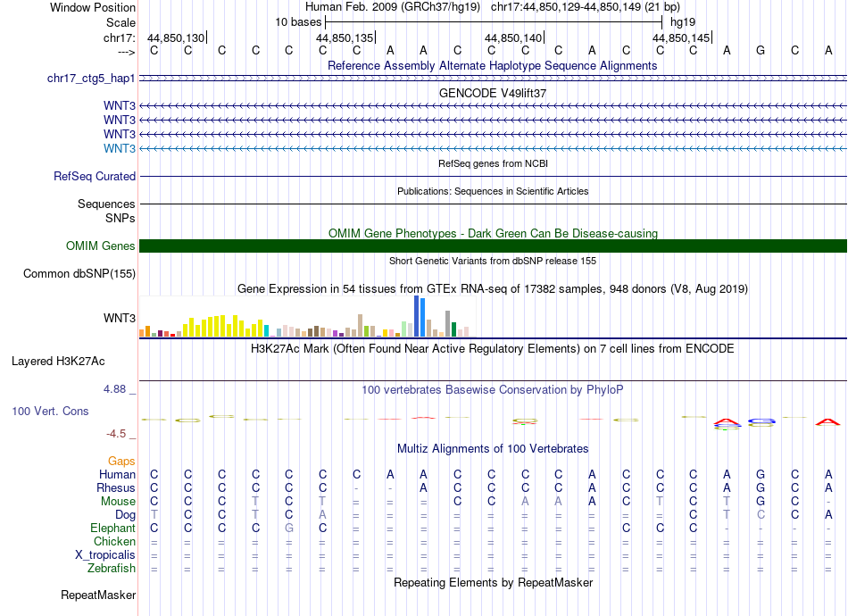The image size is (848, 616).
Task: Click the 100 Vert. Cons label
Action: point(50,411)
